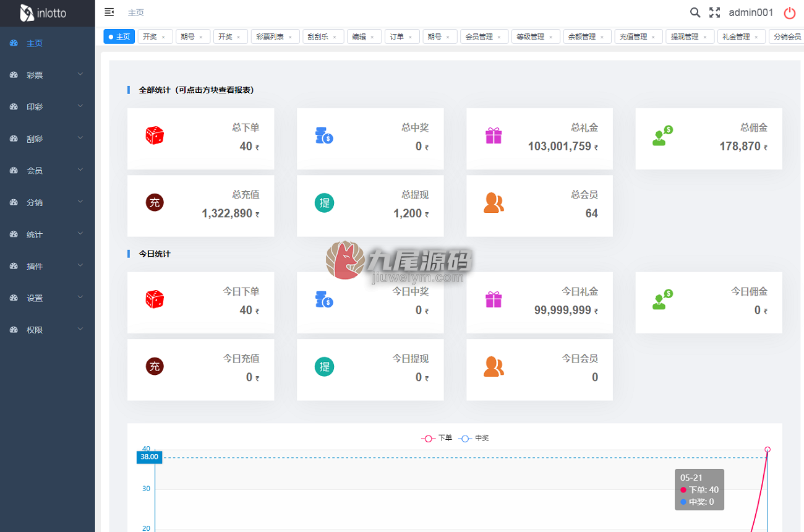Expand the 会员 sidebar menu
804x532 pixels.
point(48,170)
